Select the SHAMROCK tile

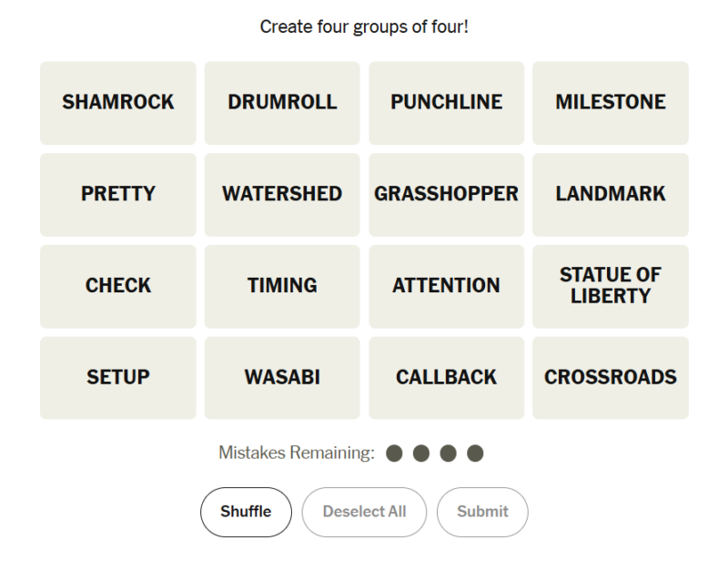pyautogui.click(x=118, y=102)
